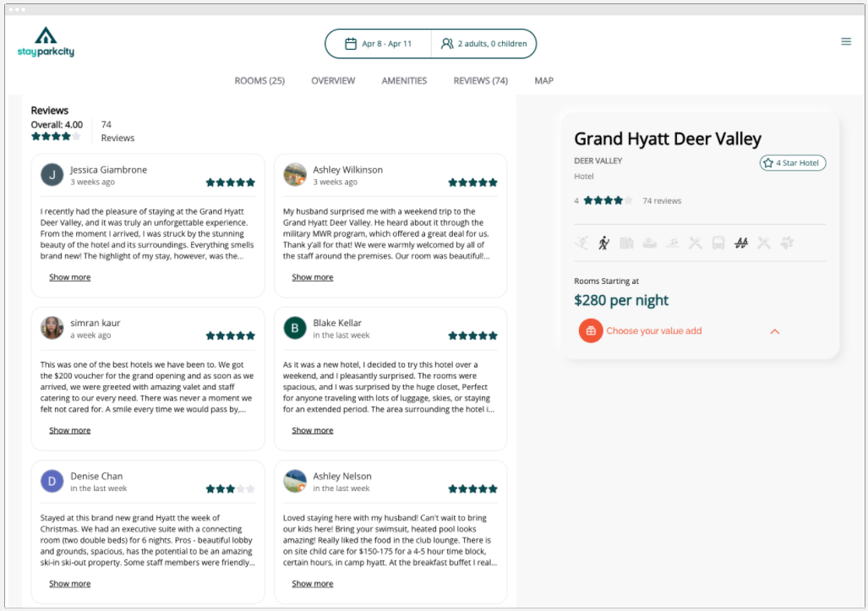Click the Rooms Starting at label
Image resolution: width=868 pixels, height=611 pixels.
click(607, 281)
